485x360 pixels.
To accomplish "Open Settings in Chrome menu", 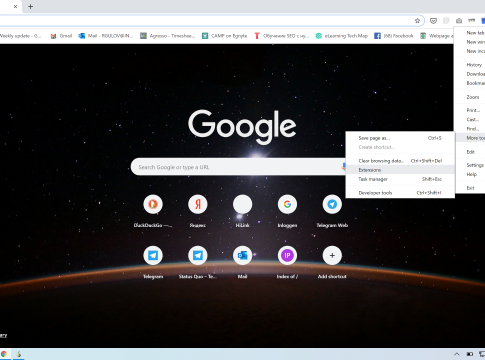I will 470,165.
